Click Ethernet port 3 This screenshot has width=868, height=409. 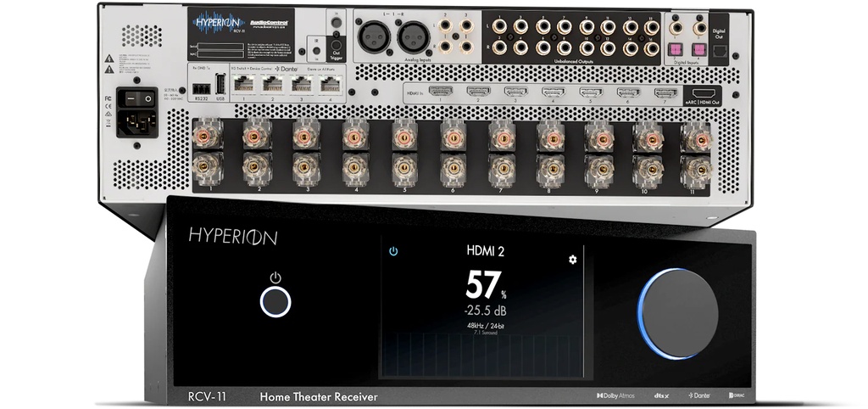[x=303, y=84]
